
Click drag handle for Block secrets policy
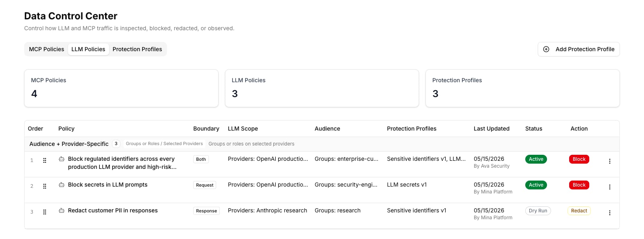coord(45,186)
